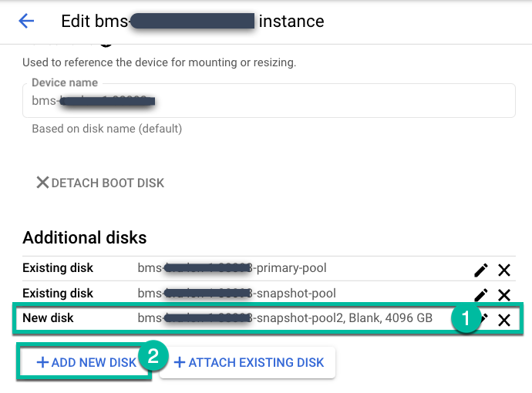Edit the snapshot-pool existing disk pencil icon
This screenshot has height=393, width=532.
pyautogui.click(x=481, y=294)
